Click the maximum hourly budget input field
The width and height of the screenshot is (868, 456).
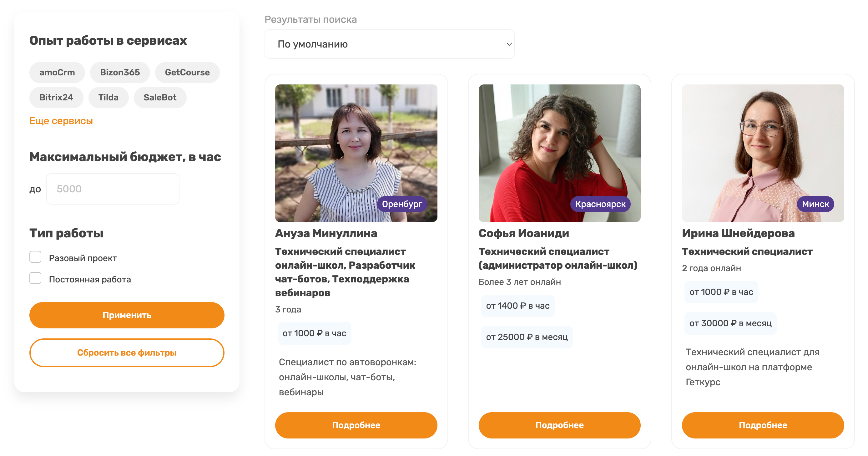click(x=113, y=189)
